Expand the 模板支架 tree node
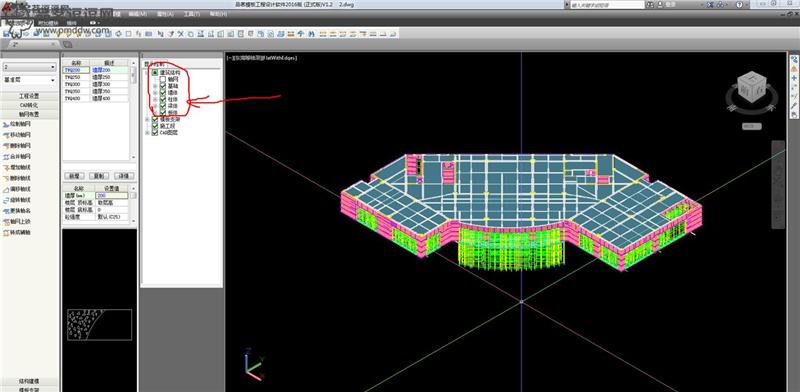The height and width of the screenshot is (392, 800). pos(147,119)
